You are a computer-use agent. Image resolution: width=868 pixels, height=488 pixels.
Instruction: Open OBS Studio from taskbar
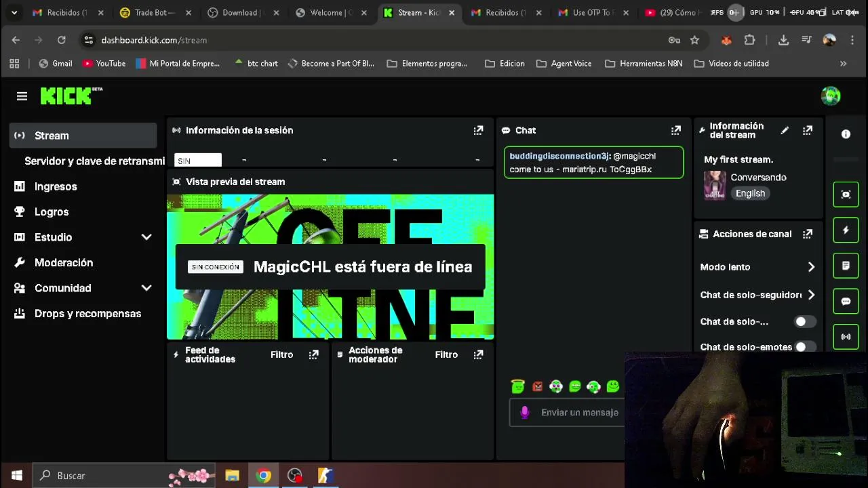point(294,476)
